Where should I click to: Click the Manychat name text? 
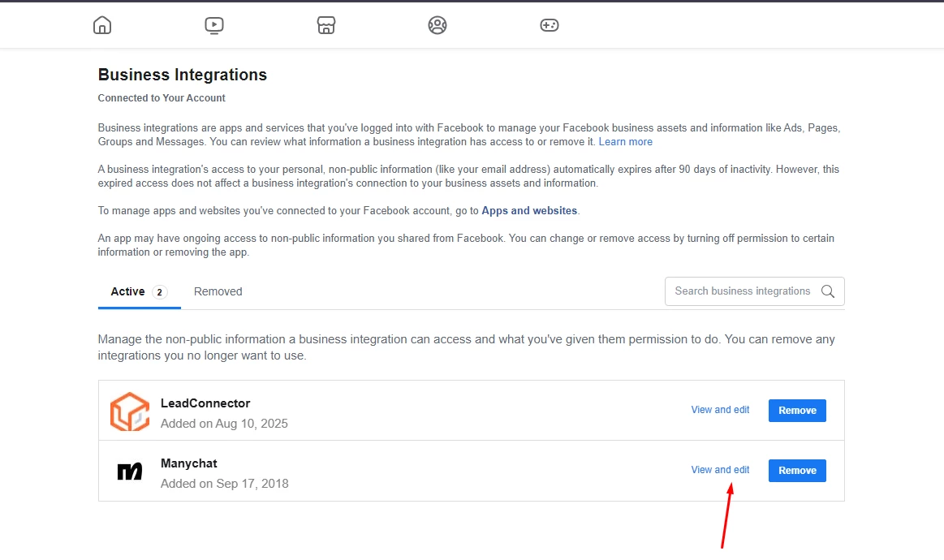[189, 463]
